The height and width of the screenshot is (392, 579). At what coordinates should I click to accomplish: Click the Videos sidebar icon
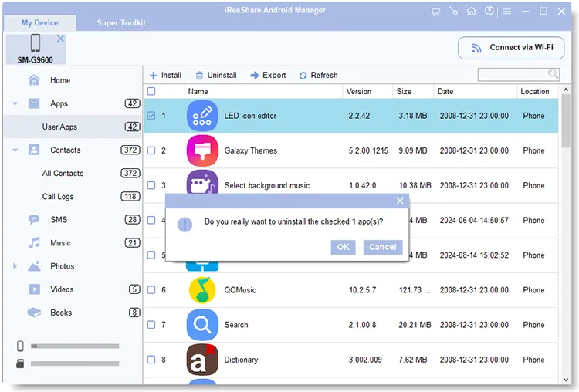[x=34, y=289]
